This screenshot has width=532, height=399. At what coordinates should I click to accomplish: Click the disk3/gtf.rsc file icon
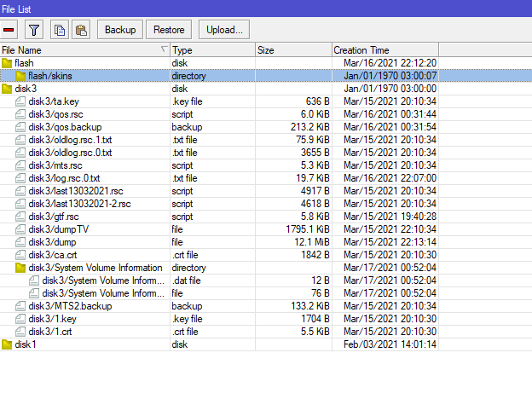[20, 217]
